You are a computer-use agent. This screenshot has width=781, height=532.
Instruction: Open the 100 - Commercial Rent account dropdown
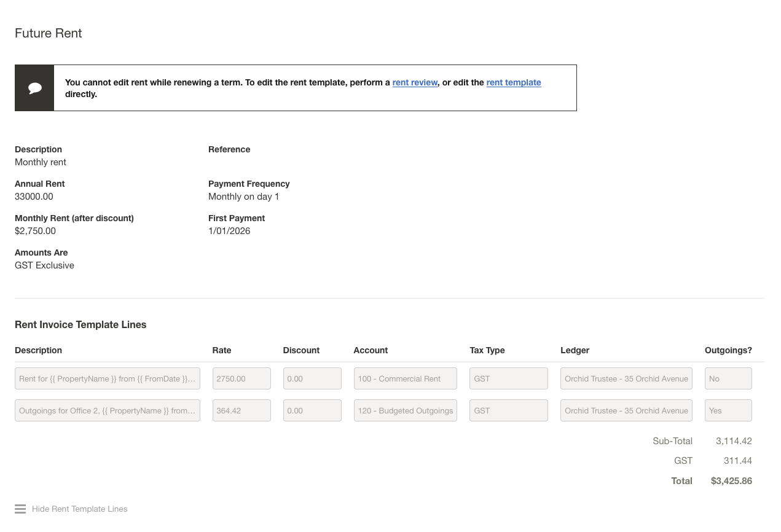405,378
